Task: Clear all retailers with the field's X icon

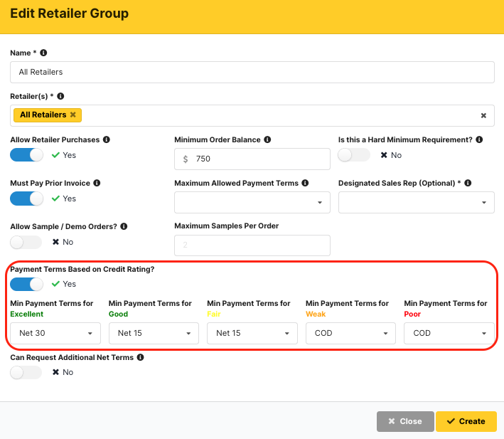Action: coord(483,115)
